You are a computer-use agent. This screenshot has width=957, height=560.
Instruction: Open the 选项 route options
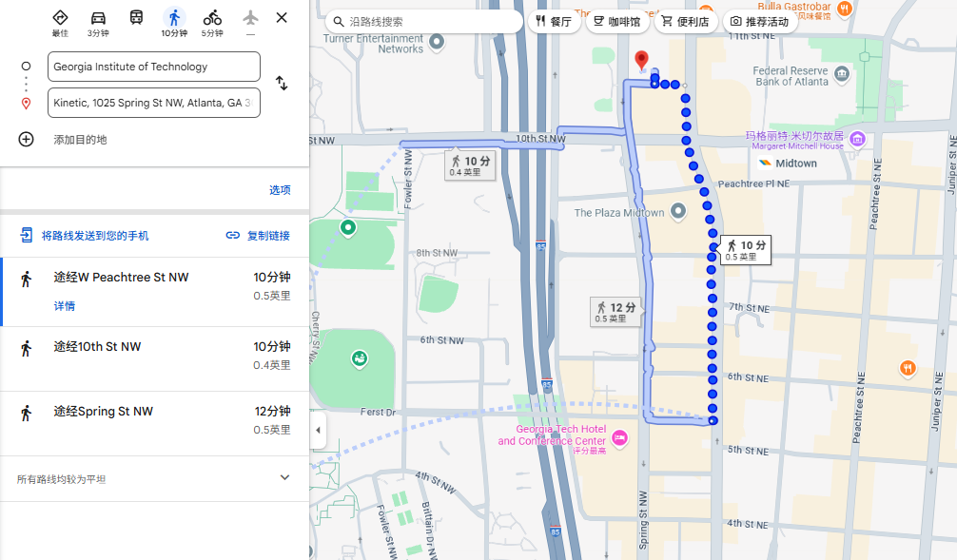pyautogui.click(x=280, y=190)
